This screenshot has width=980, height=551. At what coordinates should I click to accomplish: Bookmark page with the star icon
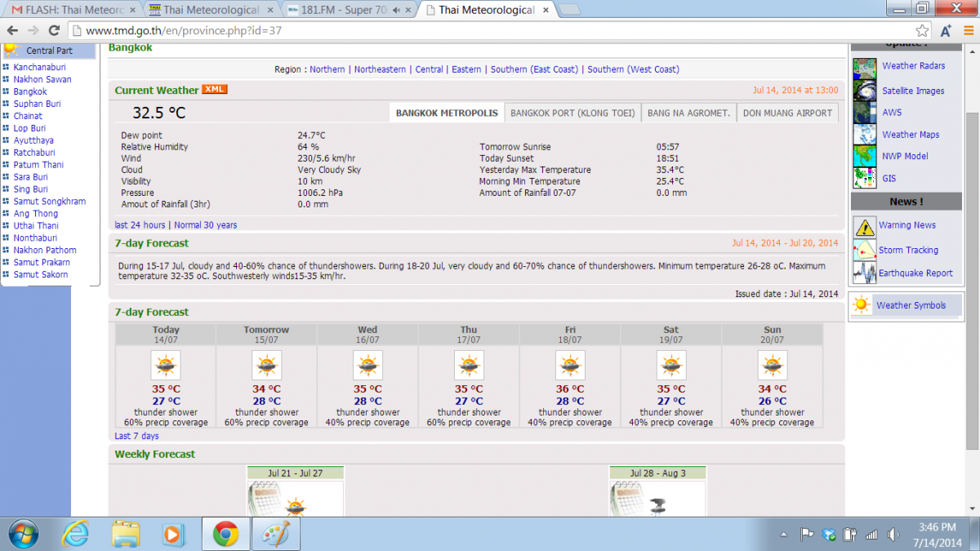(922, 30)
